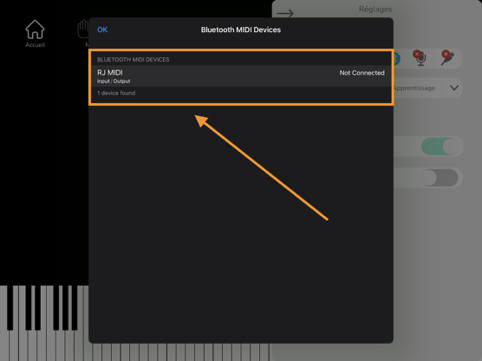Viewport: 482px width, 361px height.
Task: Close Réglages panel with arrow icon
Action: tap(285, 13)
